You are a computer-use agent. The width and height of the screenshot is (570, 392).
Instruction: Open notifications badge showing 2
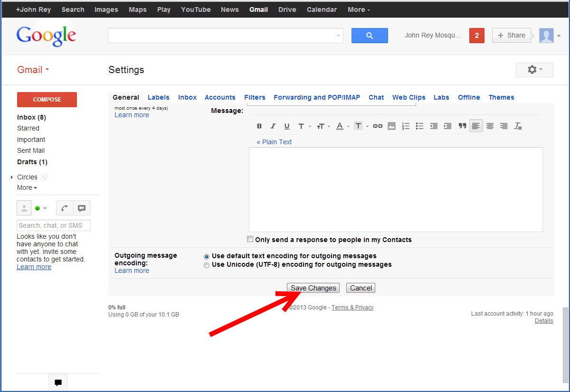(x=476, y=36)
